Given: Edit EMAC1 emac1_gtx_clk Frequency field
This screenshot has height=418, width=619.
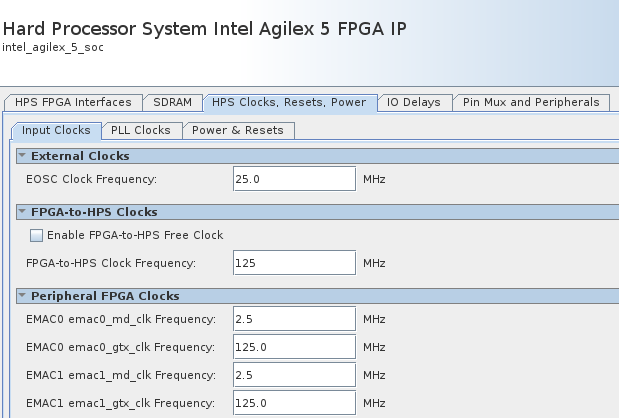Looking at the screenshot, I should coord(294,403).
